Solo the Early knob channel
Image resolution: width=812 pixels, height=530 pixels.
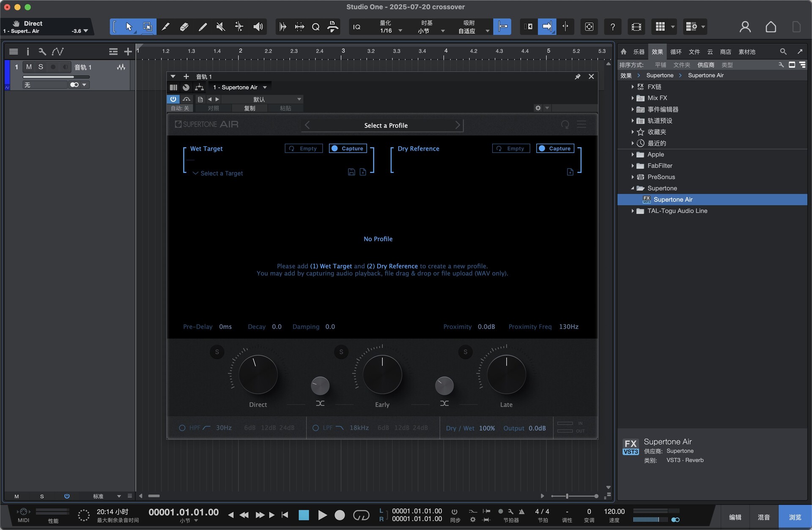[341, 352]
